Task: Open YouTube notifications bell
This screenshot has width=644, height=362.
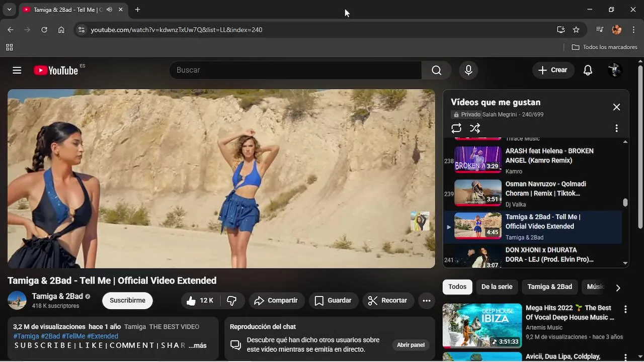Action: tap(588, 70)
